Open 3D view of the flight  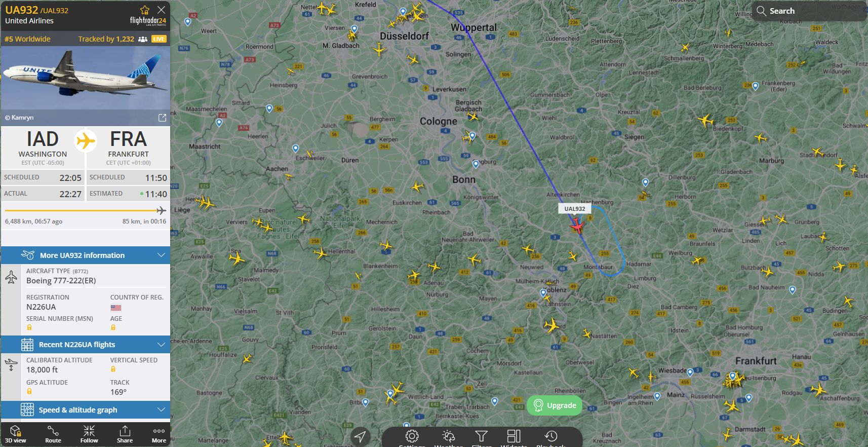coord(16,435)
